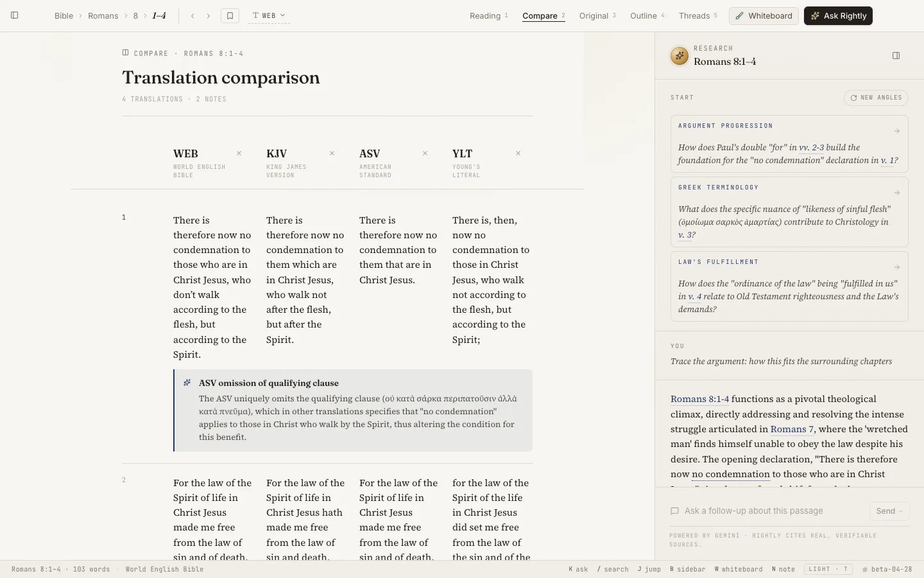Viewport: 924px width, 578px height.
Task: Open the Argument Progression suggestion arrow
Action: point(897,131)
